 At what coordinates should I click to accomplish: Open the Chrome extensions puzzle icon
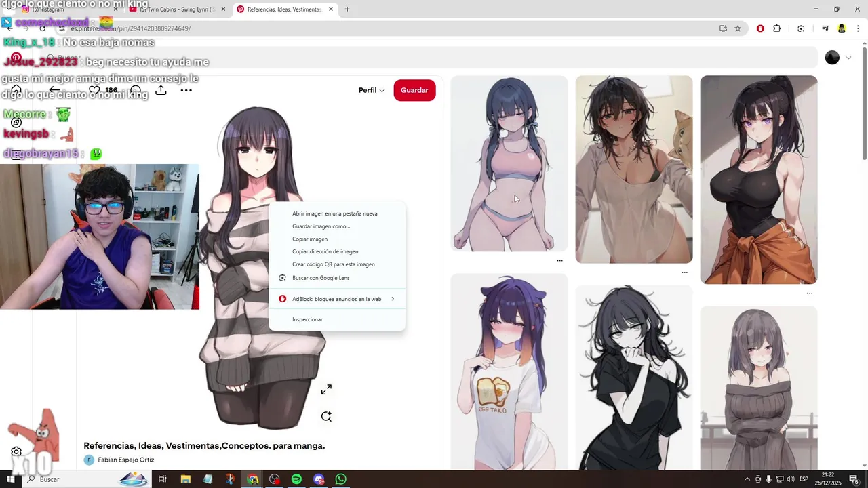777,28
